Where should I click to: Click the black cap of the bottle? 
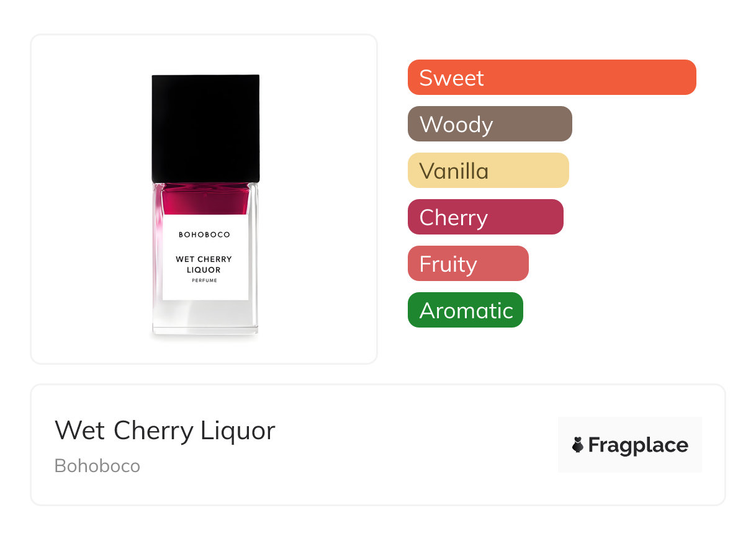coord(205,127)
